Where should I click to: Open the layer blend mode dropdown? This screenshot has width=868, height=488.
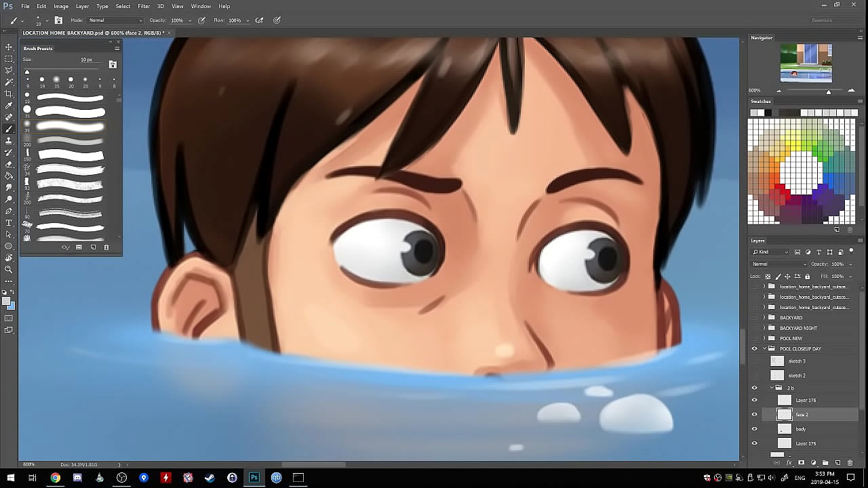pos(778,264)
